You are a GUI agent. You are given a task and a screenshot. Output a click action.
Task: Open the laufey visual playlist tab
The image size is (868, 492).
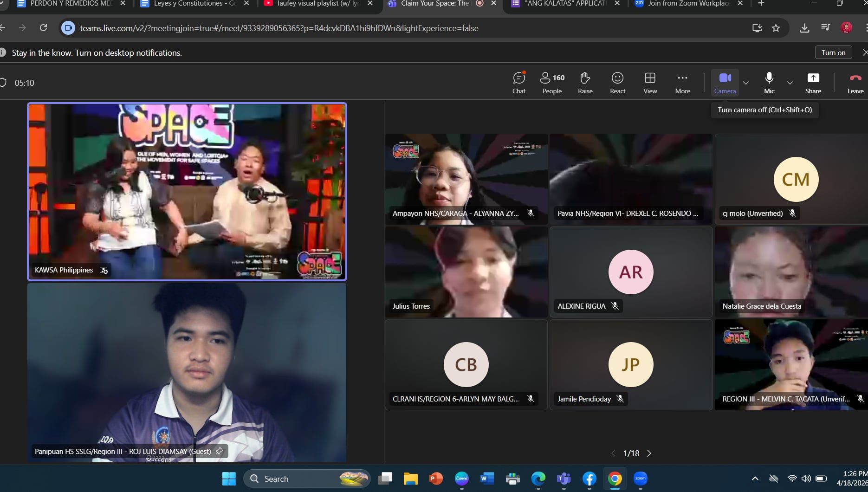tap(318, 4)
